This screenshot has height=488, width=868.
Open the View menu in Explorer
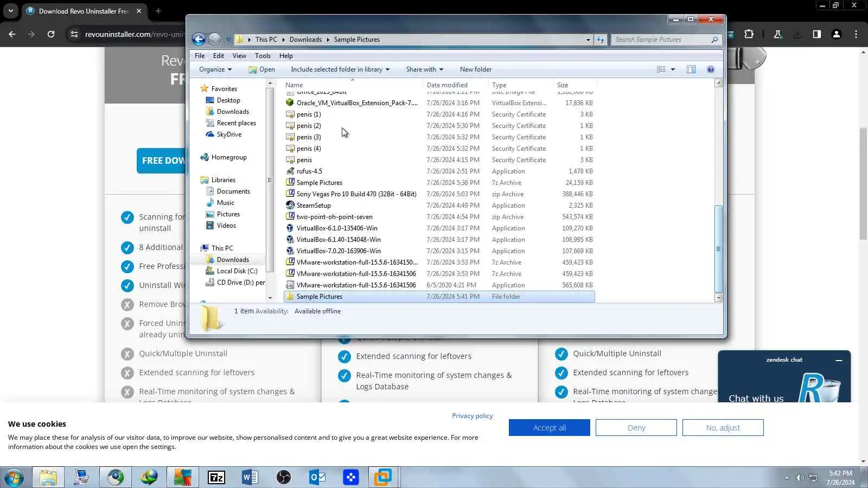(x=239, y=56)
